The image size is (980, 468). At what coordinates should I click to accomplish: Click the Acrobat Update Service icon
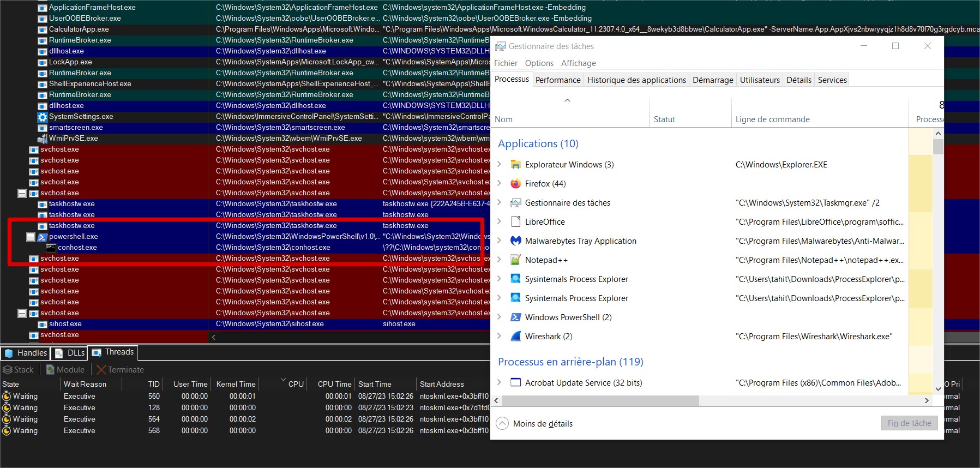[x=515, y=382]
